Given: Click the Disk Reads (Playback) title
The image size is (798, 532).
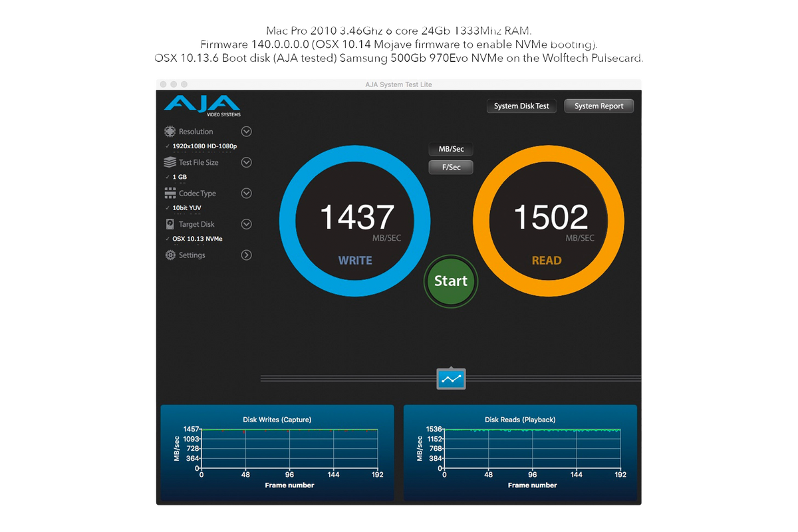Looking at the screenshot, I should [520, 420].
